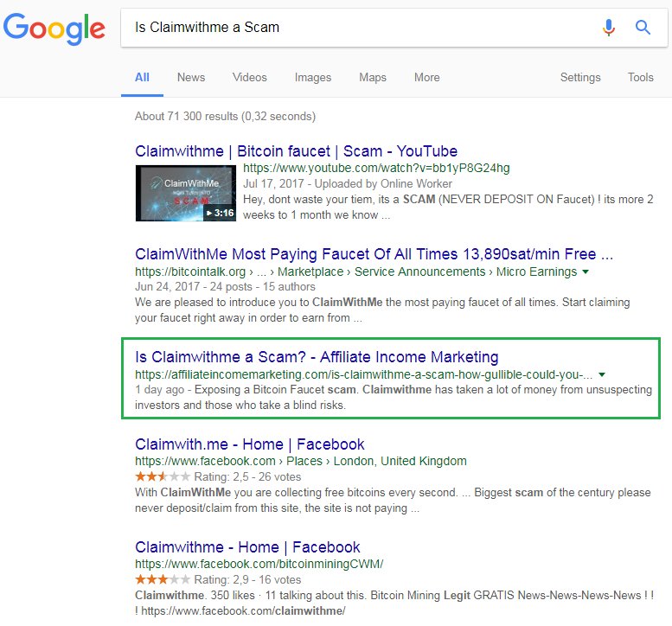Open search Tools
The height and width of the screenshot is (626, 672).
coord(640,78)
